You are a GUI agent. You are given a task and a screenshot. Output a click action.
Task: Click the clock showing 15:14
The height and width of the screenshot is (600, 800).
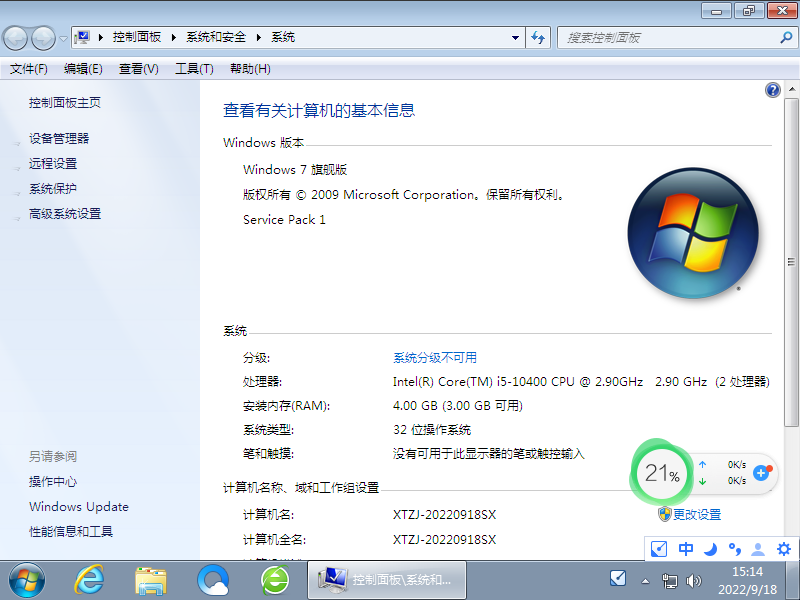click(x=747, y=571)
